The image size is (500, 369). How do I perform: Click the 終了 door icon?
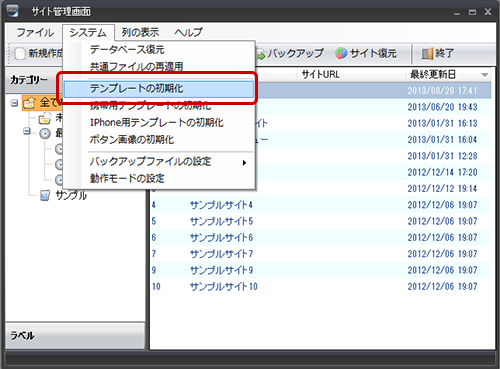pyautogui.click(x=427, y=53)
